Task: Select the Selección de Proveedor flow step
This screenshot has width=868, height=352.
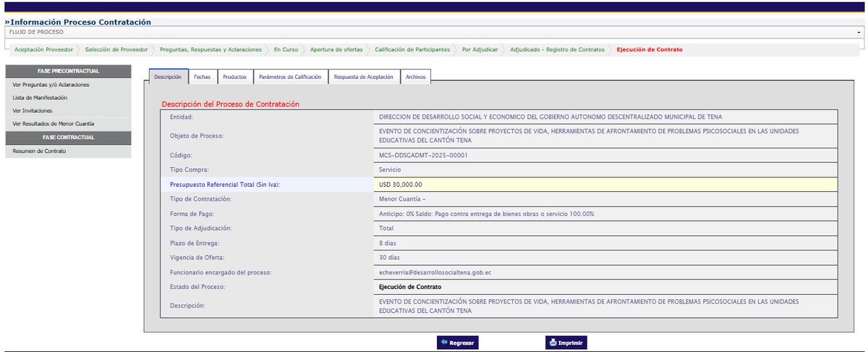Action: click(x=116, y=49)
